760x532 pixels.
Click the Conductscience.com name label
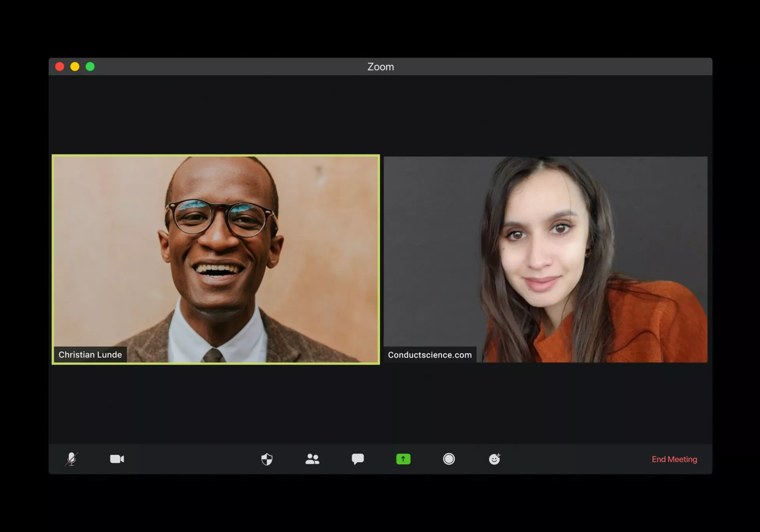[430, 355]
